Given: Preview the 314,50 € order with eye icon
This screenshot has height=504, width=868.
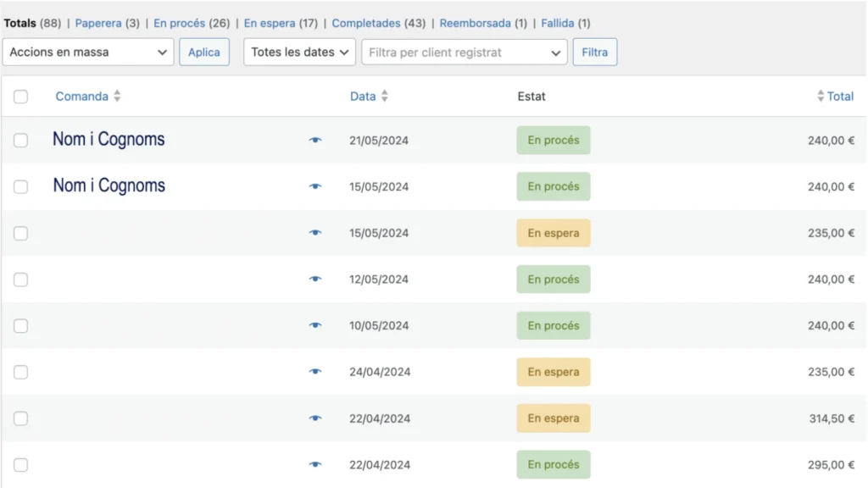Looking at the screenshot, I should click(x=315, y=418).
